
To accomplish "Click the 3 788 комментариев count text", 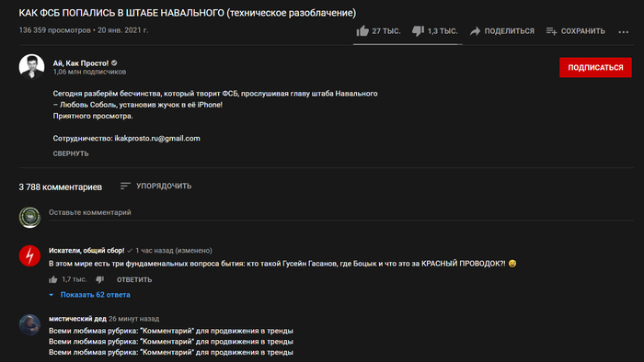I will pos(61,187).
